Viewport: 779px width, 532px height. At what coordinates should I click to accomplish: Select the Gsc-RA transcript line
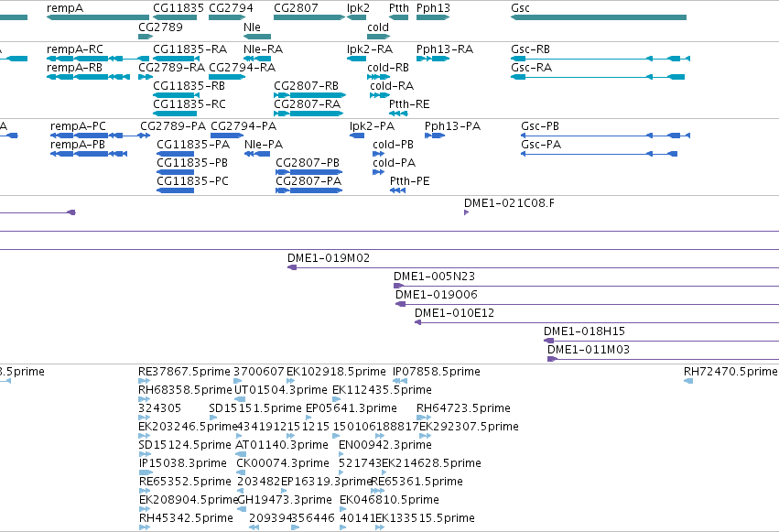click(x=598, y=77)
